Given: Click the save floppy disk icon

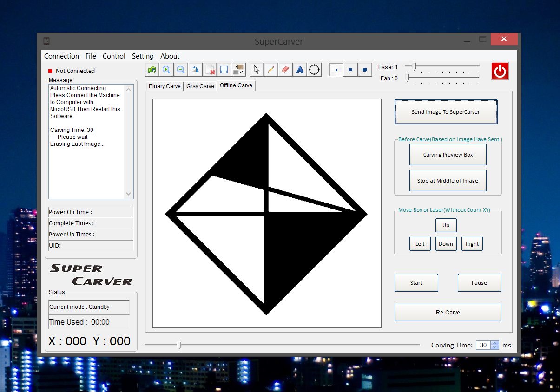Looking at the screenshot, I should [x=224, y=70].
